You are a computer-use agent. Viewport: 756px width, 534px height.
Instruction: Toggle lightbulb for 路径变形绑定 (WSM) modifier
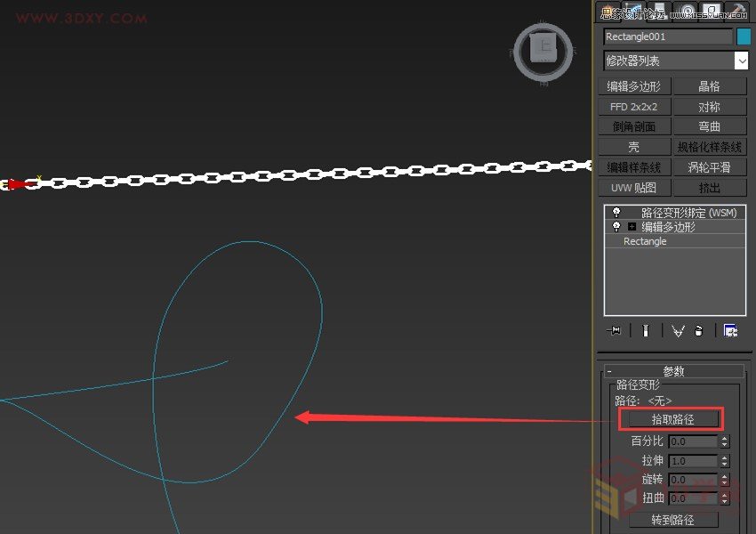[x=615, y=214]
